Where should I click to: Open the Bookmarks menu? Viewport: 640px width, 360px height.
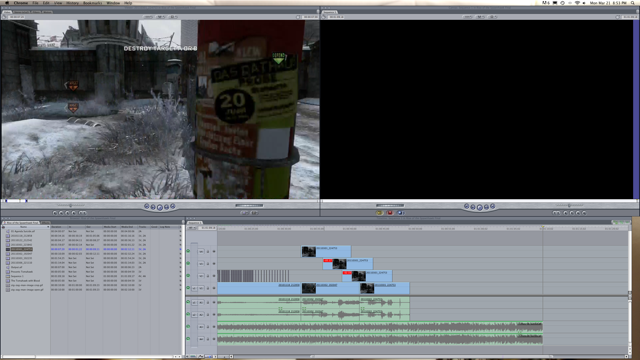(x=93, y=3)
